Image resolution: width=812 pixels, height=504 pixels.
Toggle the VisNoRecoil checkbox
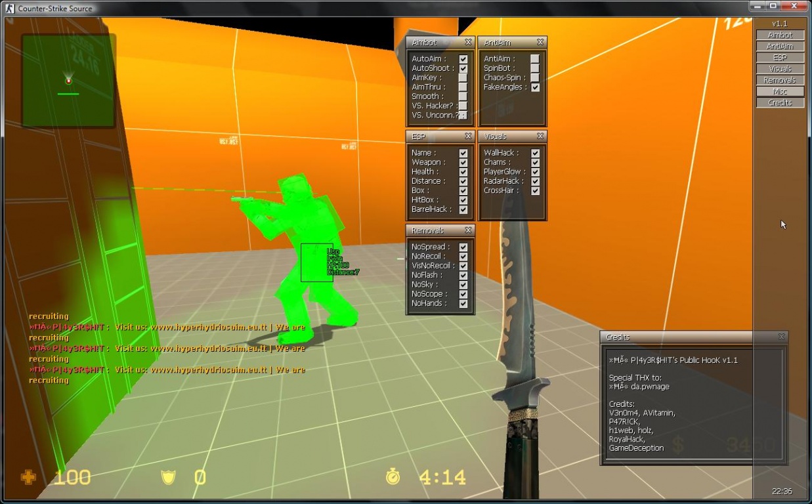click(x=463, y=266)
